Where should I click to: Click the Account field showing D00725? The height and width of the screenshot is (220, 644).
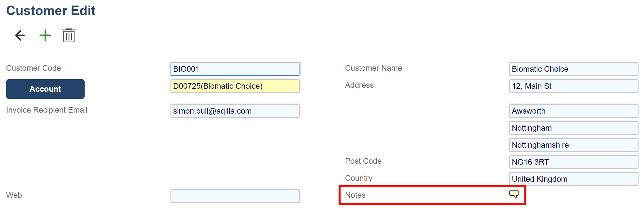tap(235, 86)
